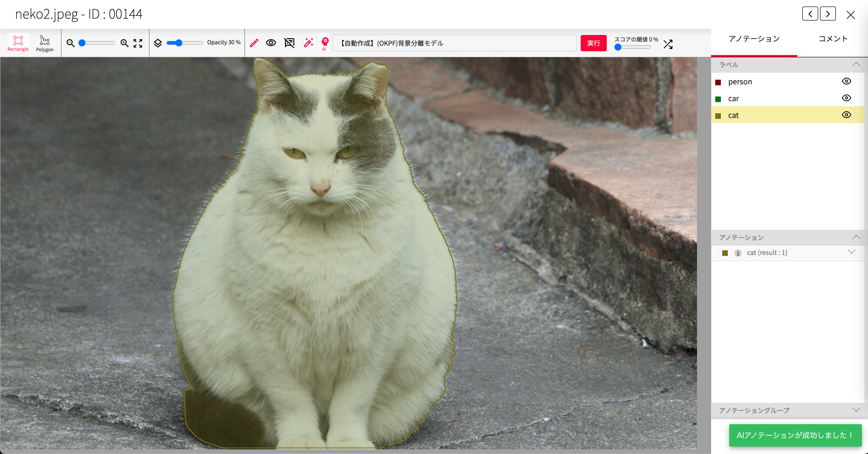Viewport: 868px width, 454px height.
Task: Click the zoom out magnifier icon
Action: click(x=71, y=43)
